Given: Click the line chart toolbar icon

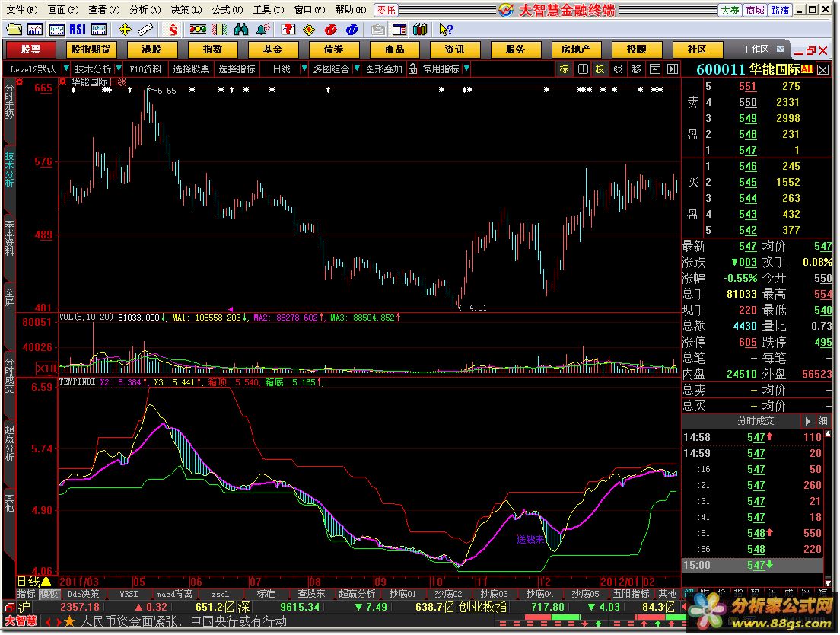Looking at the screenshot, I should pyautogui.click(x=35, y=30).
